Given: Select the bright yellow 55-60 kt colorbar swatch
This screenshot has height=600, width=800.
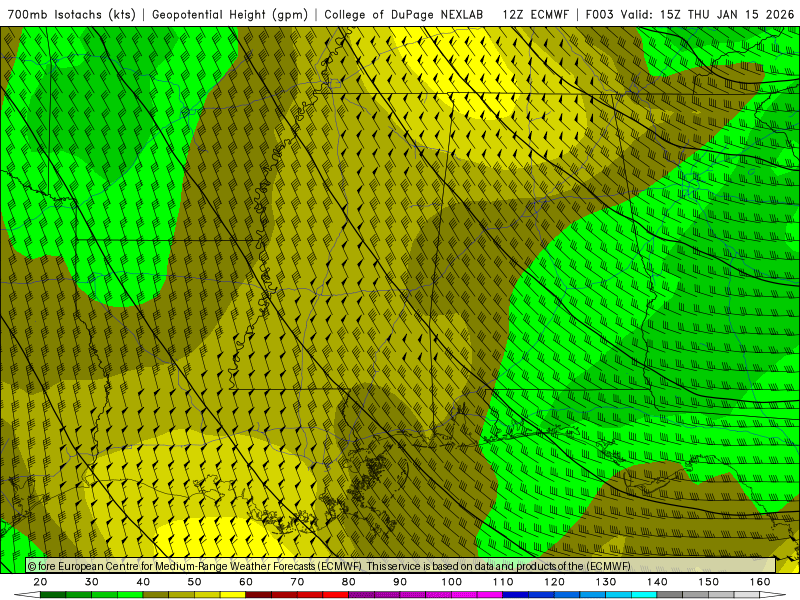Looking at the screenshot, I should click(x=233, y=595).
